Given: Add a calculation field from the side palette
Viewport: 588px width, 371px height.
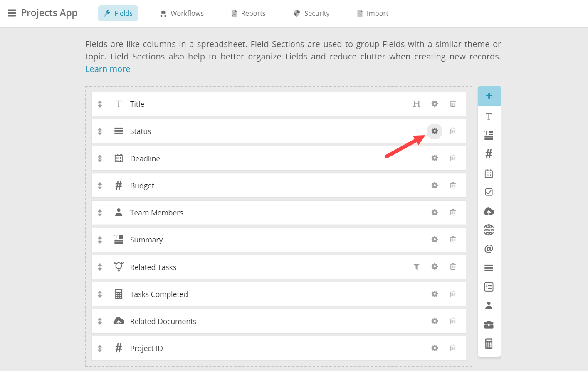Looking at the screenshot, I should click(x=489, y=344).
